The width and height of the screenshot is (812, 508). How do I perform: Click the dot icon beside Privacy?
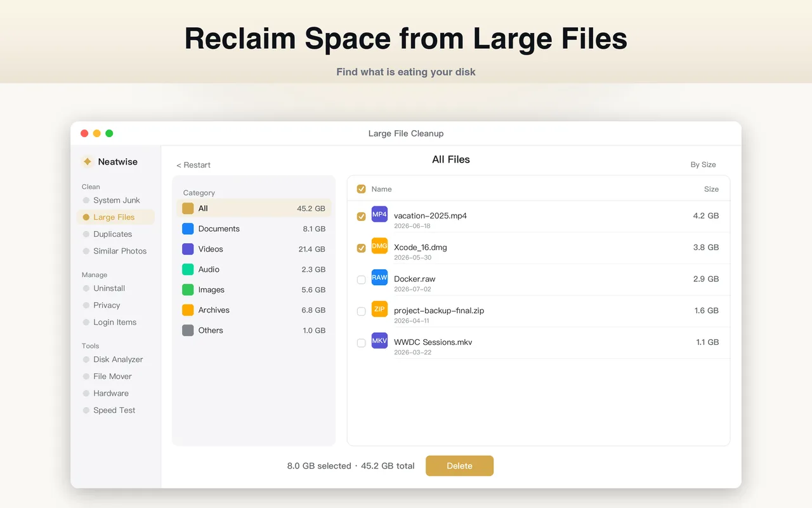tap(86, 305)
